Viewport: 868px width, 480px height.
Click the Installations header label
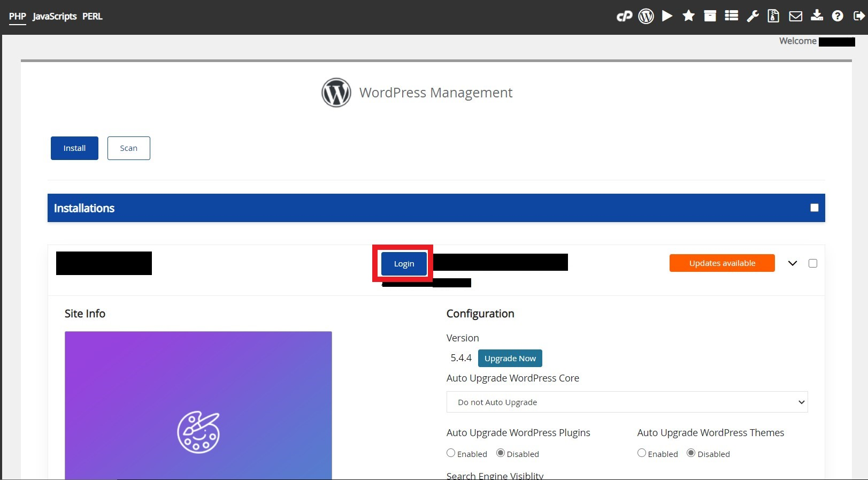point(84,208)
